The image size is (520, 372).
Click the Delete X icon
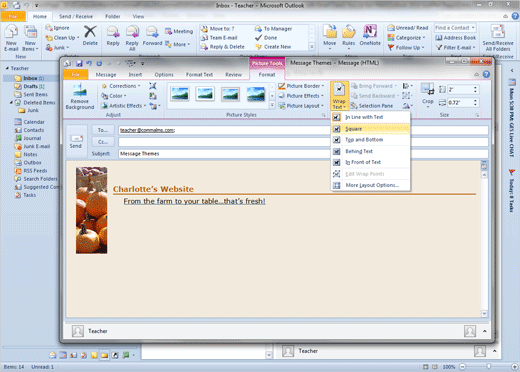tap(90, 32)
